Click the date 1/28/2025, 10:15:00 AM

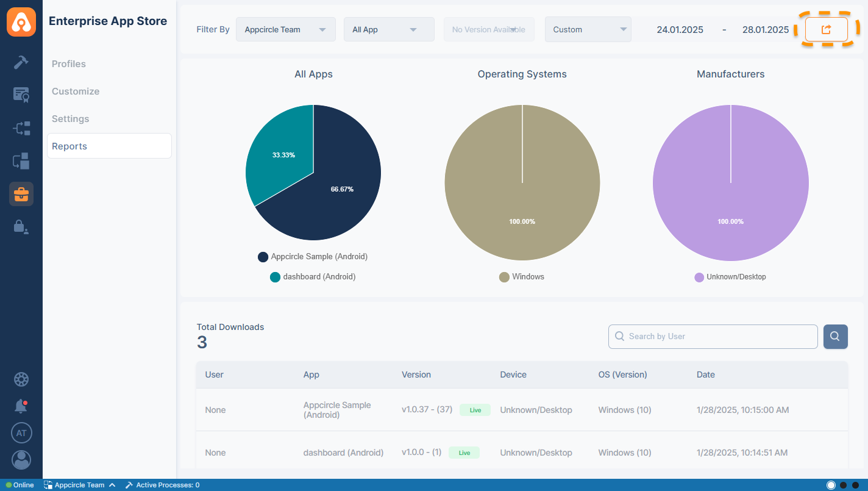(x=743, y=410)
